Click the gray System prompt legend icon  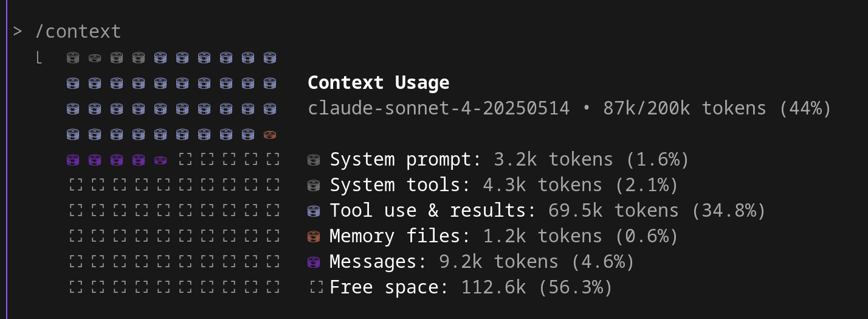pos(314,160)
